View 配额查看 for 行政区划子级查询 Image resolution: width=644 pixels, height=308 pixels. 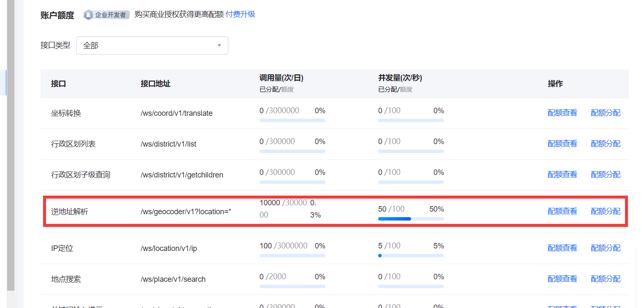coord(562,174)
